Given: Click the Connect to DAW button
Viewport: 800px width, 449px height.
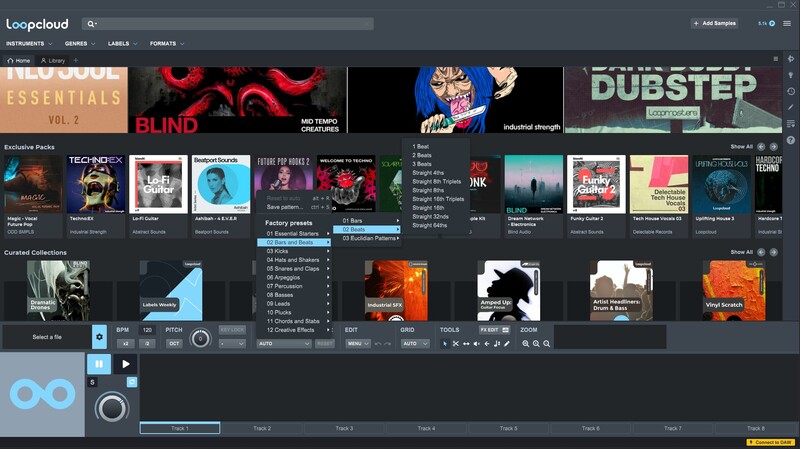Looking at the screenshot, I should coord(770,442).
